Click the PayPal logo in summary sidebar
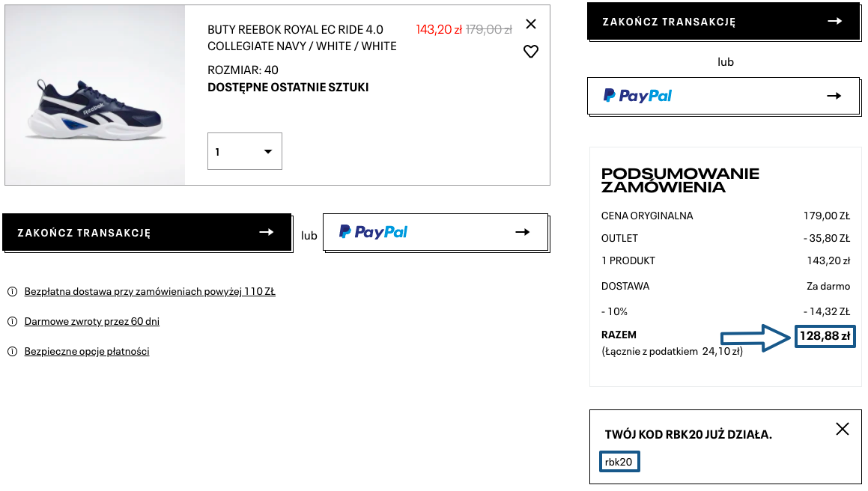The height and width of the screenshot is (491, 868). [638, 96]
